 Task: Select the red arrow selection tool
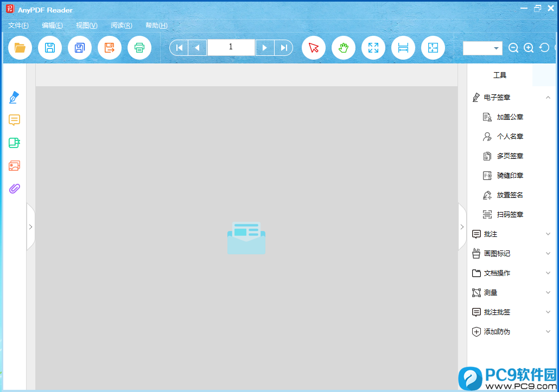314,48
